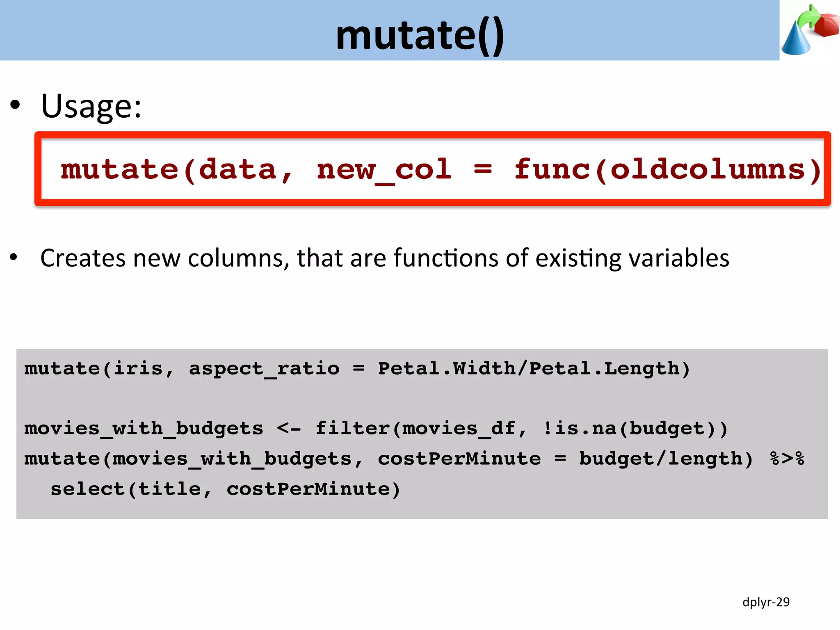Click the select(title, costPerMinute) code line
Image resolution: width=840 pixels, height=630 pixels.
(x=225, y=489)
